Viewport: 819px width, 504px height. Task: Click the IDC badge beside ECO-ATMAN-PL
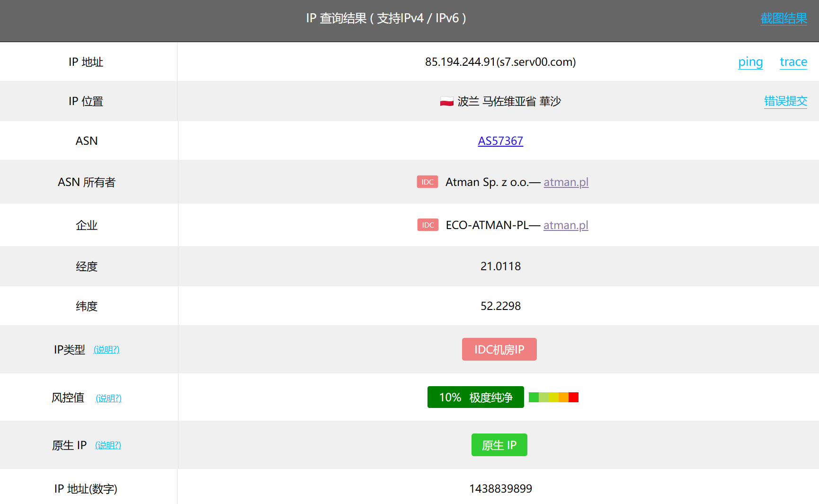point(427,225)
